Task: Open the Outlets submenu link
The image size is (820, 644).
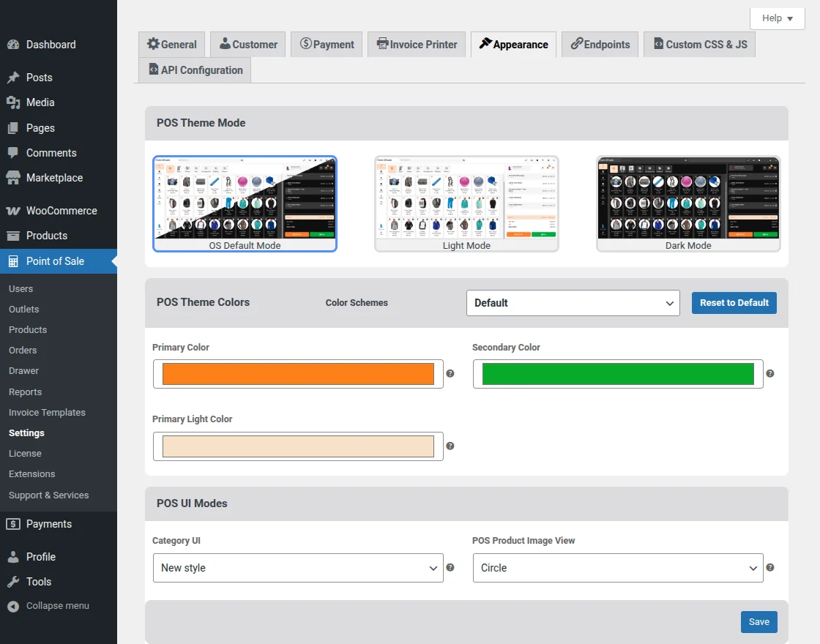Action: [24, 309]
